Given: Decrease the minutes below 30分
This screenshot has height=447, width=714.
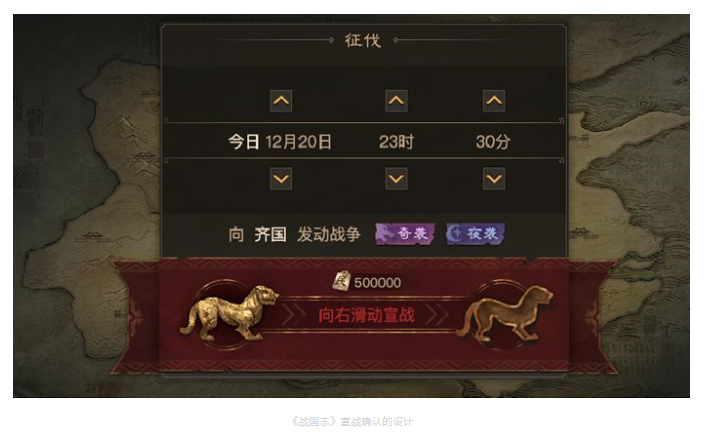Looking at the screenshot, I should tap(494, 178).
